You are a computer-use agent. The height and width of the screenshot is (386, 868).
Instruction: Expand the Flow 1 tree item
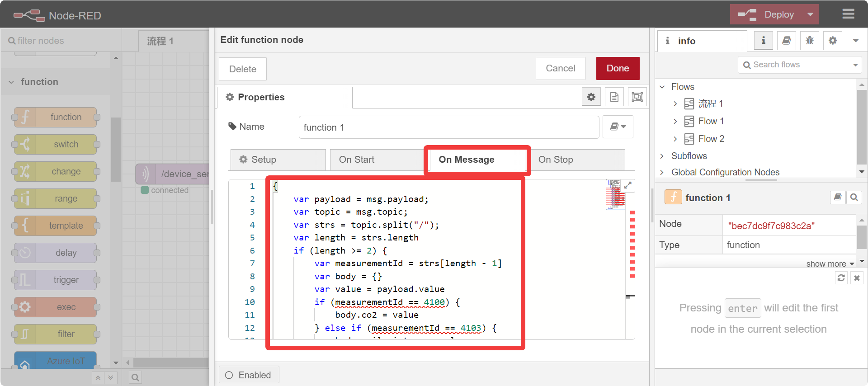675,121
